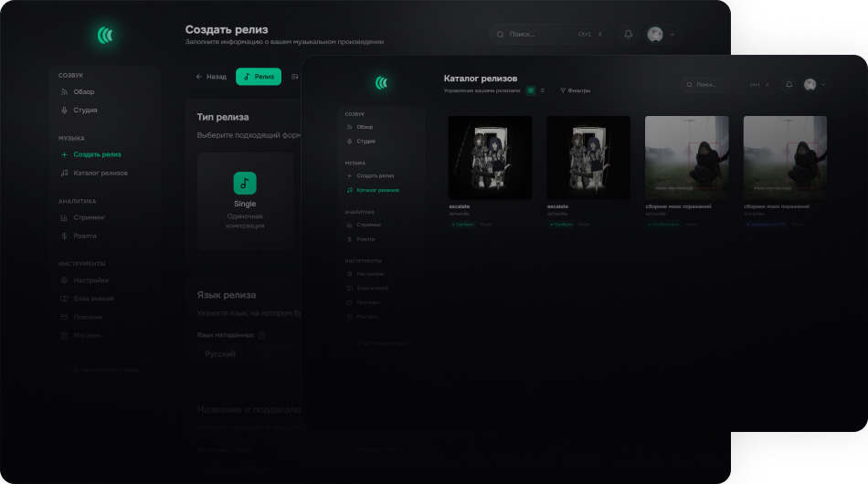Image resolution: width=868 pixels, height=484 pixels.
Task: Open second escalate release cover thumbnail
Action: [588, 158]
